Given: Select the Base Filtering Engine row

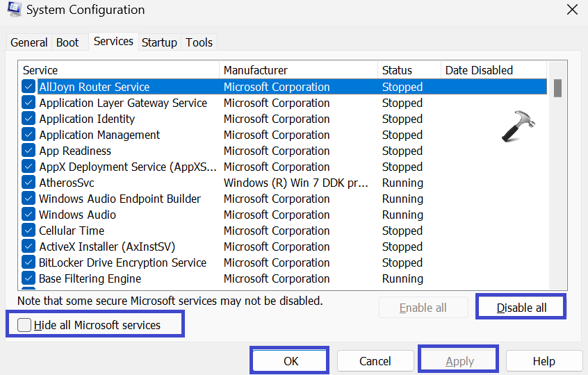Looking at the screenshot, I should [90, 278].
